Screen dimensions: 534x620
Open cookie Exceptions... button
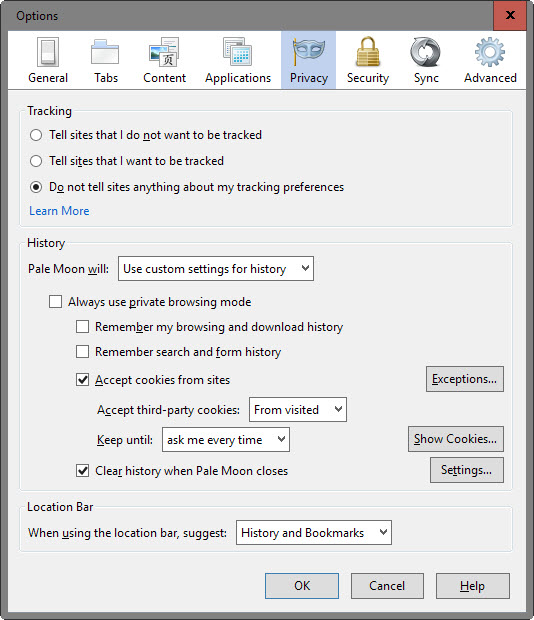465,379
